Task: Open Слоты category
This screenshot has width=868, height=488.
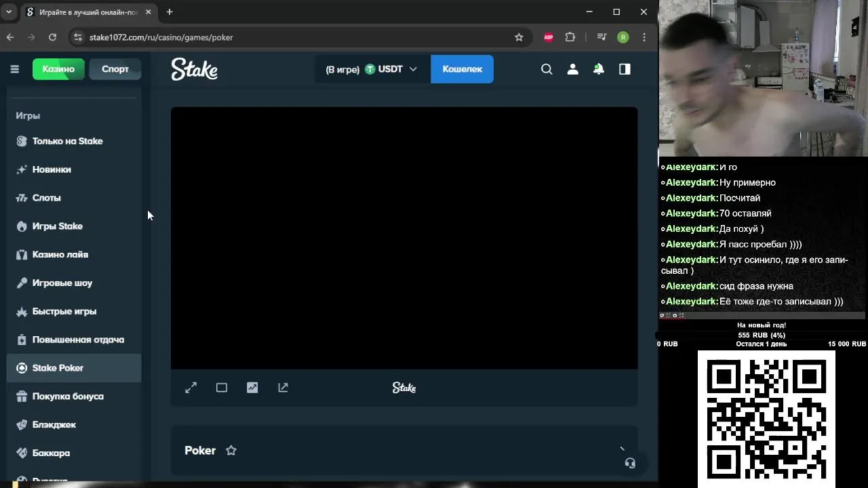Action: point(75,198)
